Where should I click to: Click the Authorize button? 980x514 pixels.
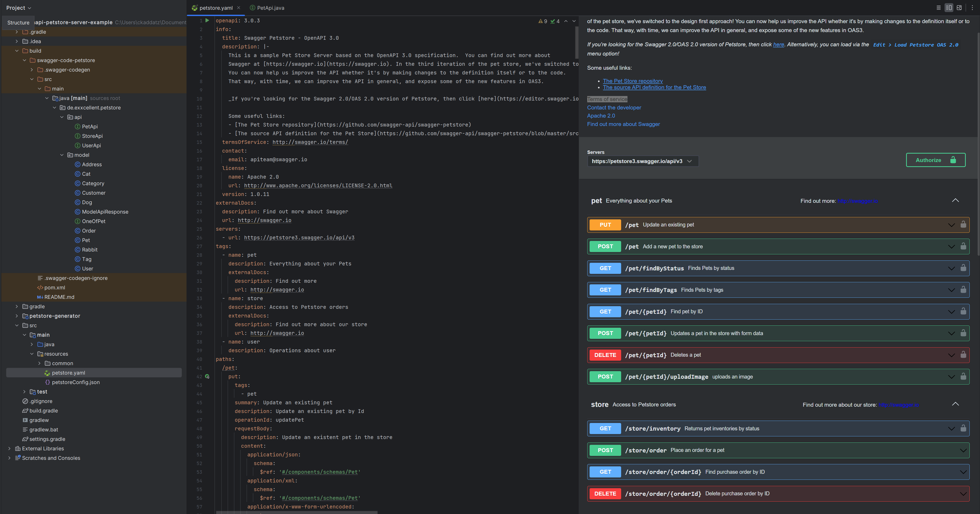pos(936,160)
